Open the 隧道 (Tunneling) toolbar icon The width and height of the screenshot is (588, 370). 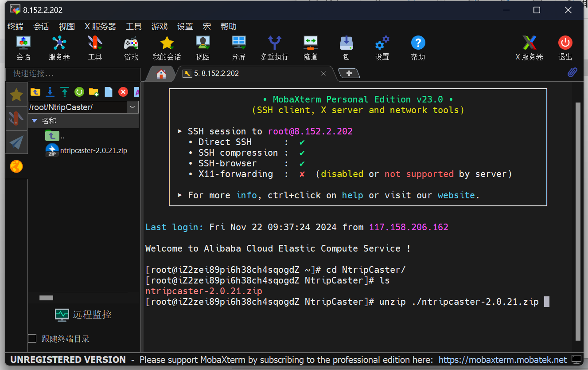point(310,48)
